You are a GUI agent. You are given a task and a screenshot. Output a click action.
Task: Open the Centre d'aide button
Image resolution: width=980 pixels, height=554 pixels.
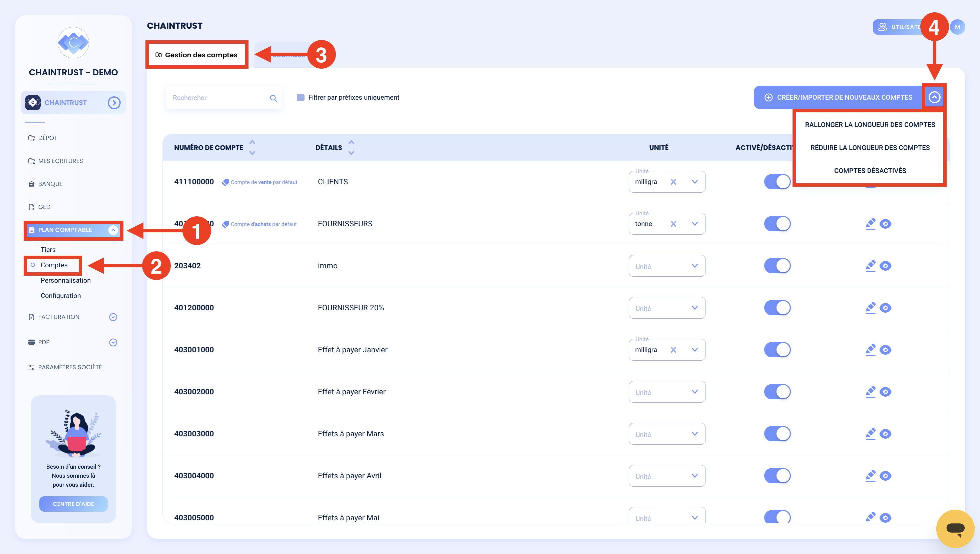(x=73, y=504)
